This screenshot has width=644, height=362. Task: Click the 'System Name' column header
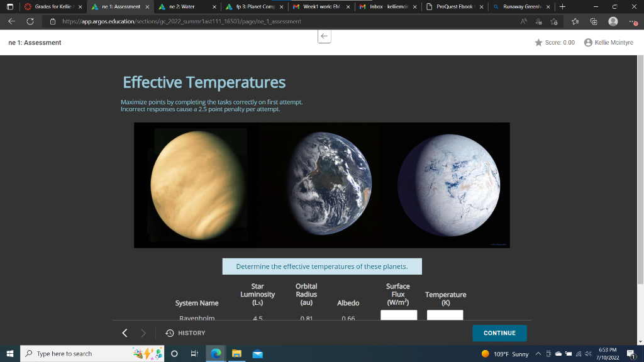pyautogui.click(x=197, y=303)
